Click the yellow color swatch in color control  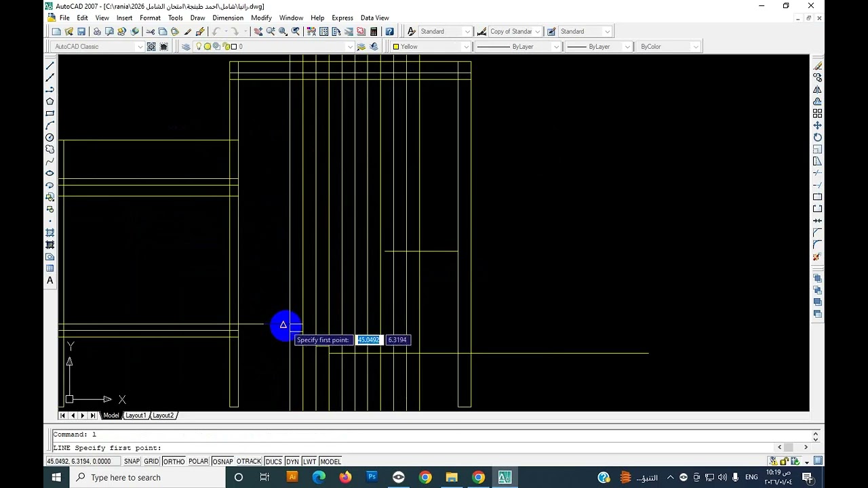point(396,47)
